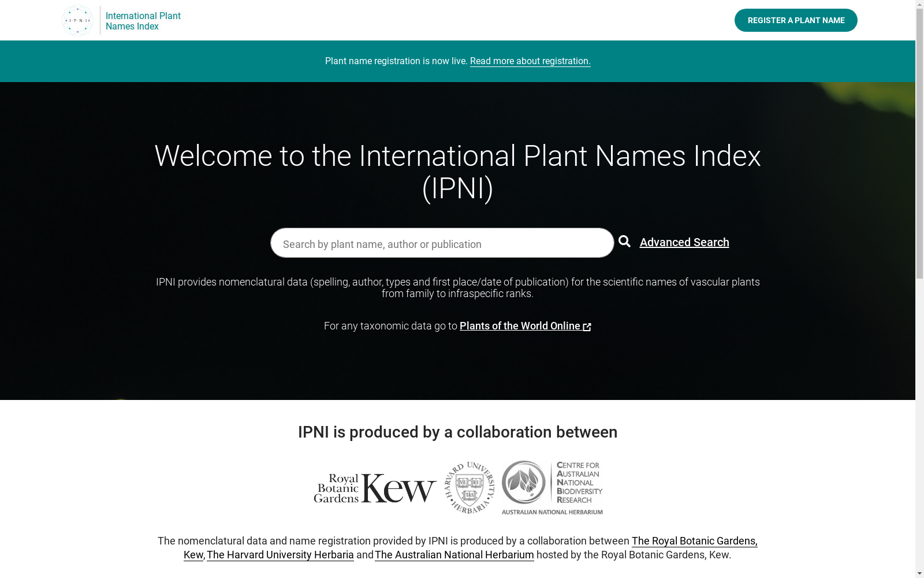The image size is (924, 578).
Task: Click the external link icon beside Plants of the World Online
Action: [x=587, y=327]
